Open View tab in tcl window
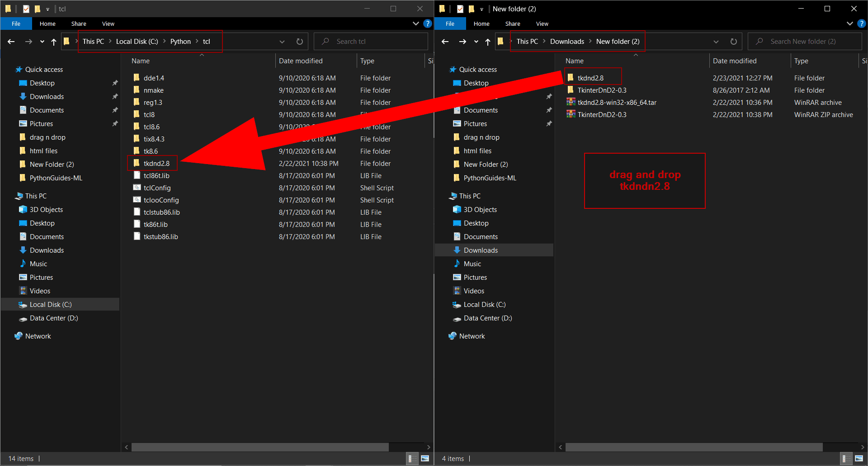Screen dimensions: 868x466 click(x=108, y=24)
